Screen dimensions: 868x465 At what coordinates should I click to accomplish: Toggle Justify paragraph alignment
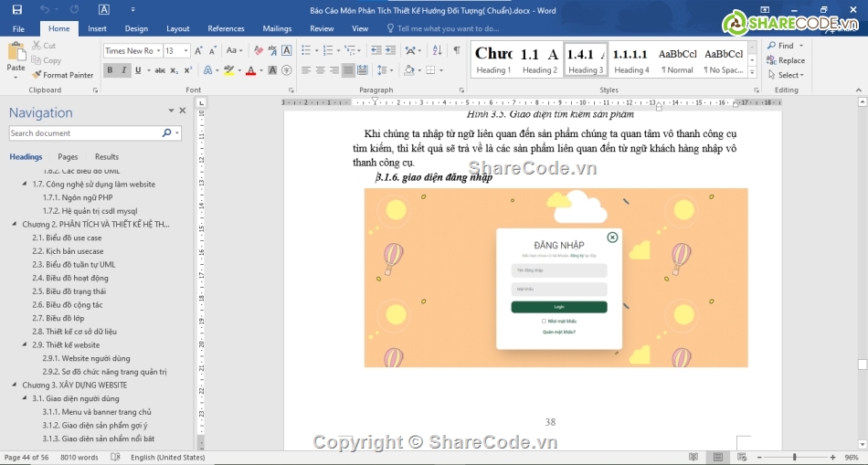348,70
